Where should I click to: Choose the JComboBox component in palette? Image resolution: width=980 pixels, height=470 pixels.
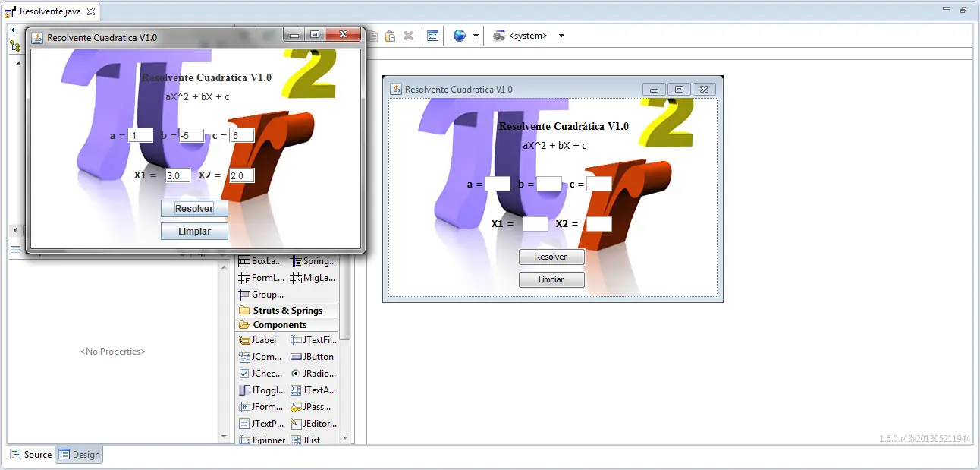click(261, 357)
